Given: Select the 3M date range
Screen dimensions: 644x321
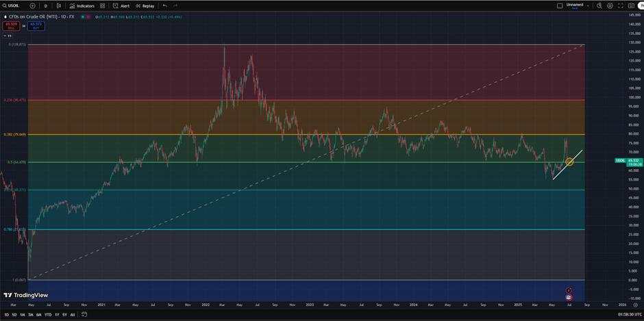Looking at the screenshot, I should [x=31, y=315].
